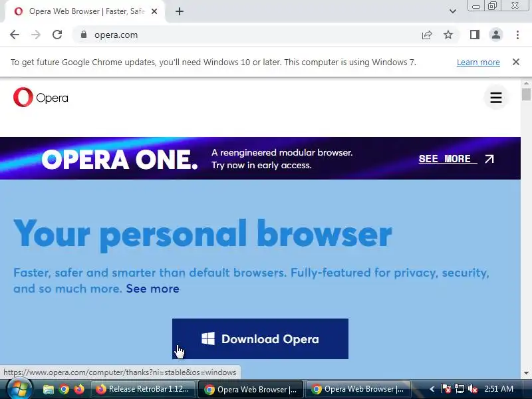532x399 pixels.
Task: Open the Chrome profile avatar menu
Action: [495, 35]
